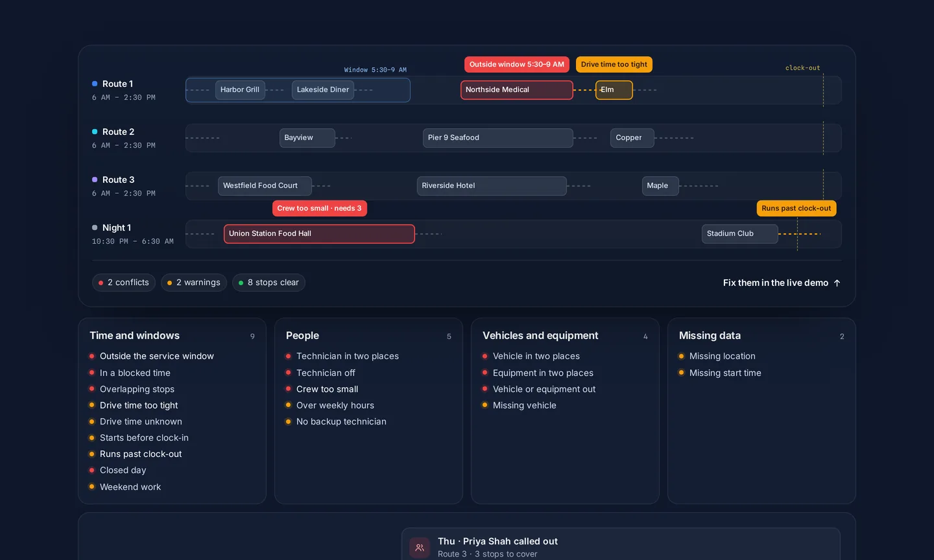Select the Copper stop on Route 2
Screen dimensions: 934x560
click(632, 138)
